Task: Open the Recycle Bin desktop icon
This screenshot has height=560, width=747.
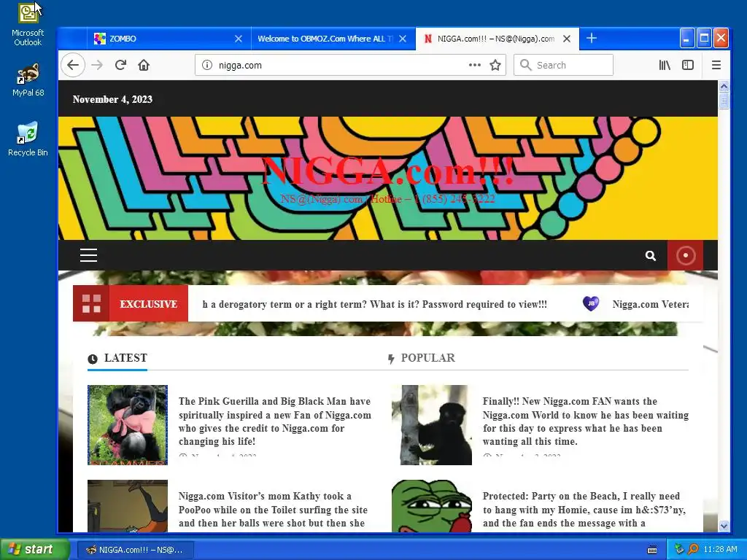Action: (28, 139)
